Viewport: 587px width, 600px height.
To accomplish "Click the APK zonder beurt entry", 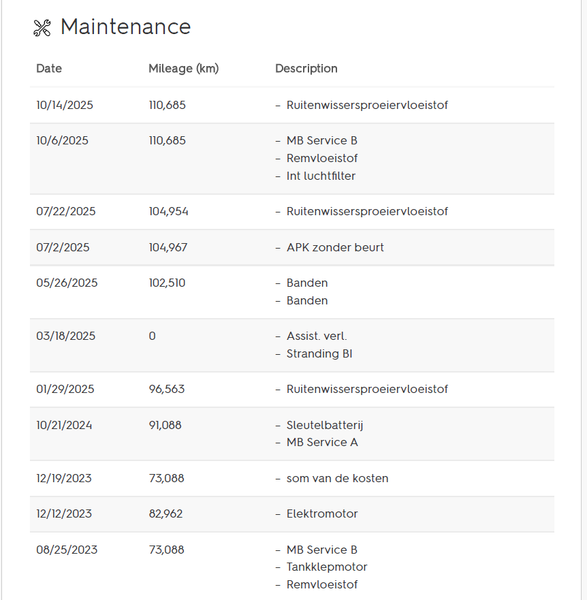I will [x=335, y=247].
